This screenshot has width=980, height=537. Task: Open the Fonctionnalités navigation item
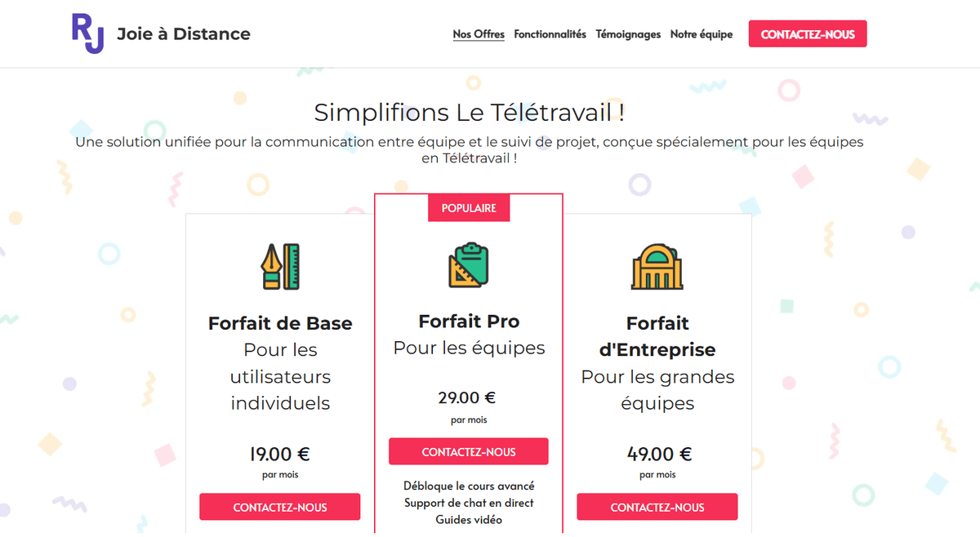[550, 34]
